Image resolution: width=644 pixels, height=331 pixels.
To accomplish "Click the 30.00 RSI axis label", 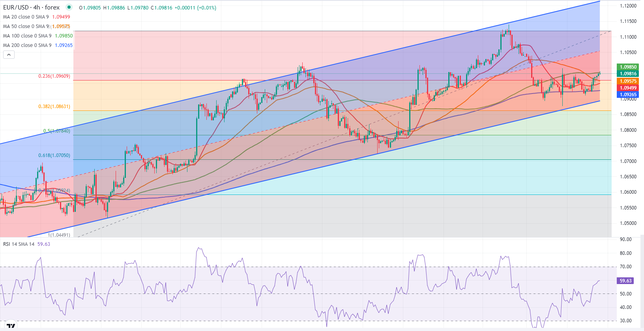I will click(x=625, y=321).
